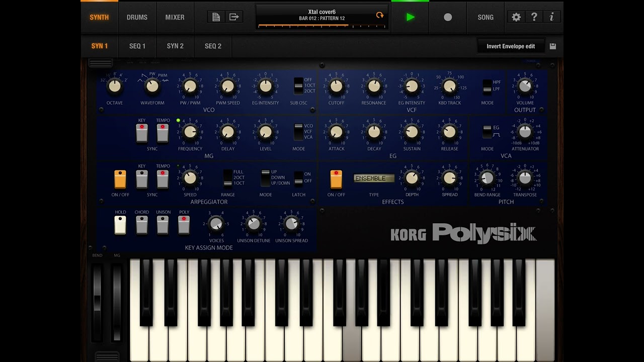Click the Xtal cover6 song display

[322, 17]
